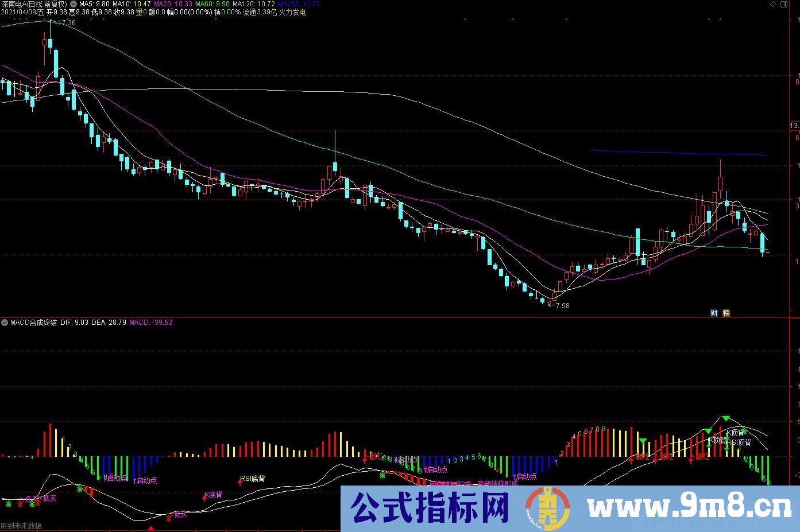Click the 火力发电 sector link
Image resolution: width=800 pixels, height=532 pixels.
292,12
